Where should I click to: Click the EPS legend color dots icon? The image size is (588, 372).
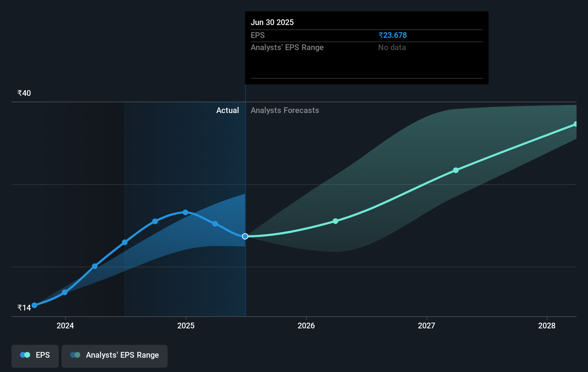coord(25,355)
